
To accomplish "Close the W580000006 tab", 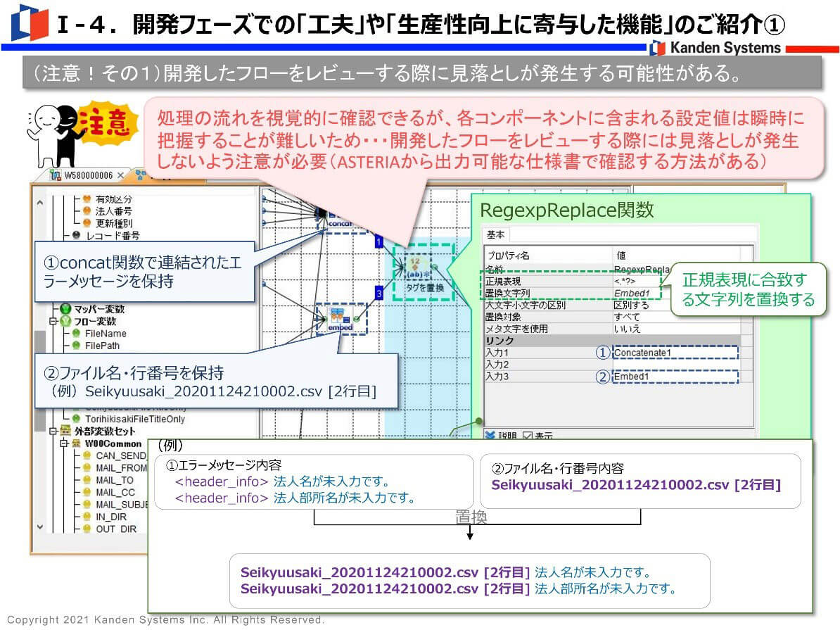I will pyautogui.click(x=120, y=175).
